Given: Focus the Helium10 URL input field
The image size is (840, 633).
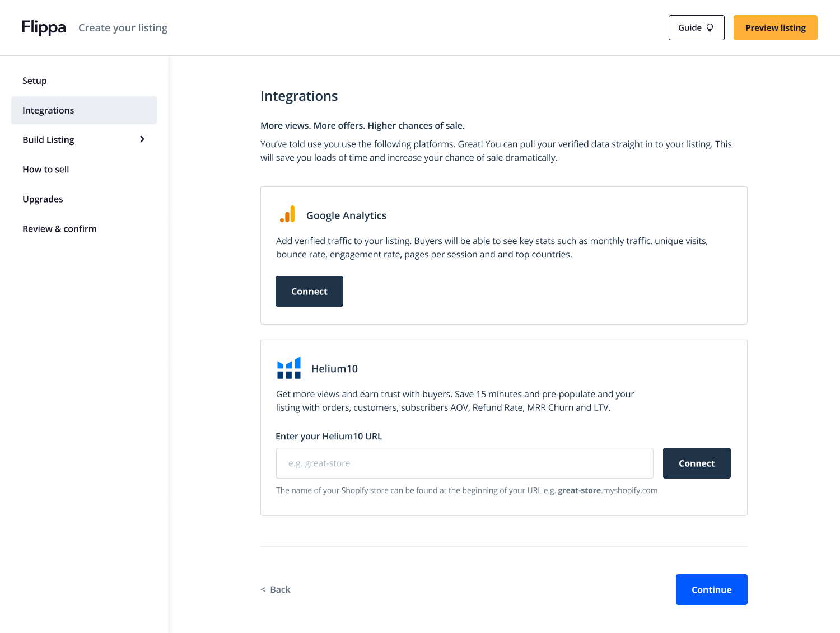Looking at the screenshot, I should [x=464, y=463].
